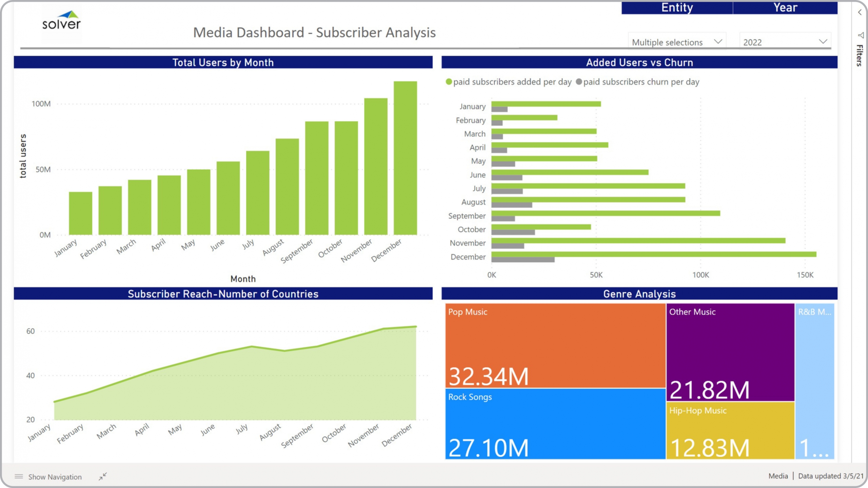This screenshot has height=488, width=868.
Task: Select the Other Music treemap tile
Action: coord(730,352)
